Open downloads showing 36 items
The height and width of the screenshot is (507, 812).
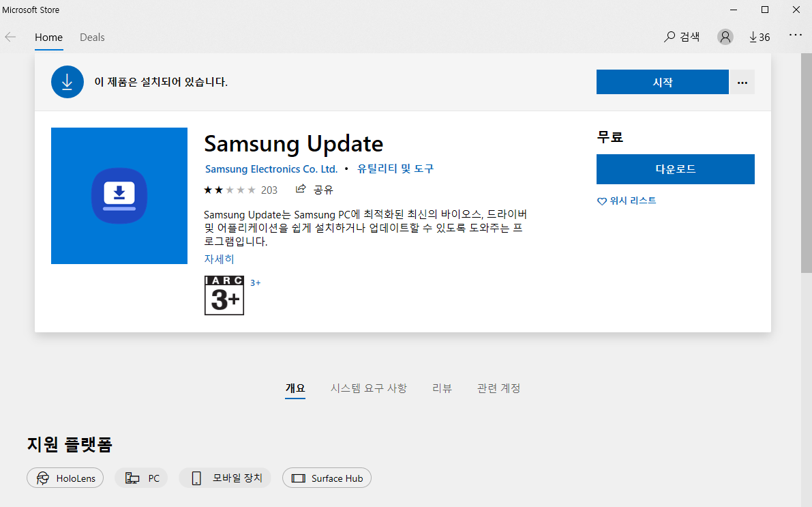759,37
